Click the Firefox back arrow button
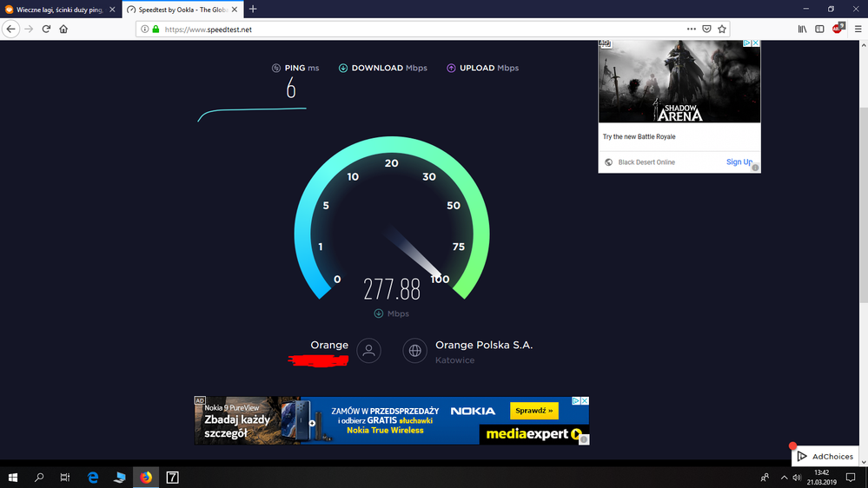868x488 pixels. coord(11,29)
